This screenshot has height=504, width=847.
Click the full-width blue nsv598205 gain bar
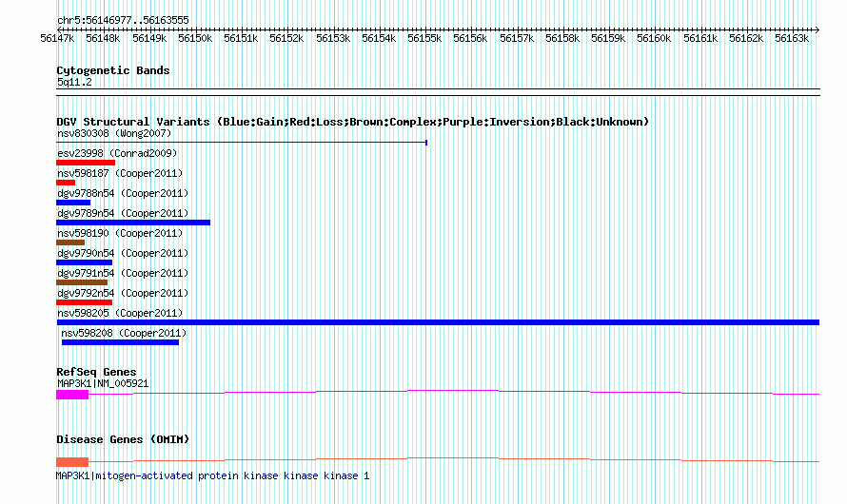[438, 322]
